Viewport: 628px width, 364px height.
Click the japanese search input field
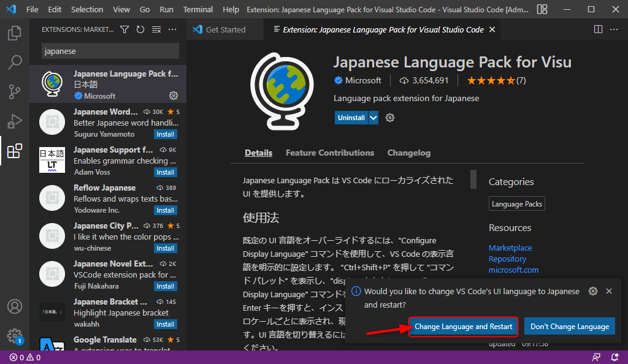pyautogui.click(x=110, y=51)
